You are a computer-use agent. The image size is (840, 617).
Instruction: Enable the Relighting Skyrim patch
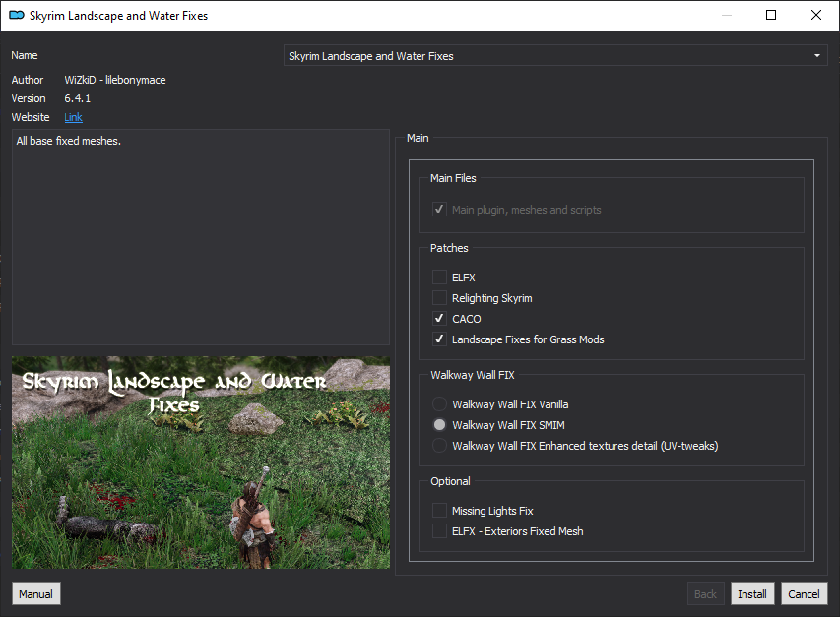[x=439, y=298]
